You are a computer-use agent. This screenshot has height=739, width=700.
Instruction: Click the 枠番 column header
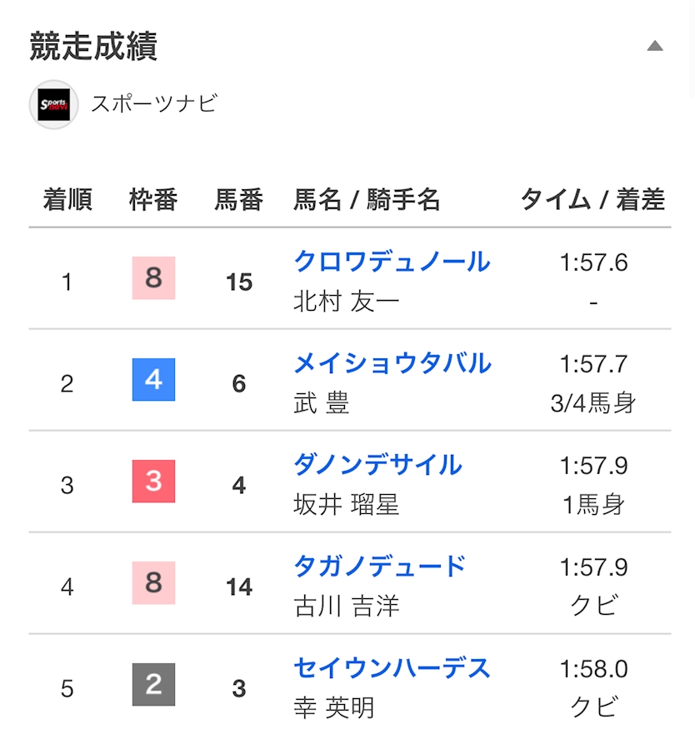(x=153, y=199)
